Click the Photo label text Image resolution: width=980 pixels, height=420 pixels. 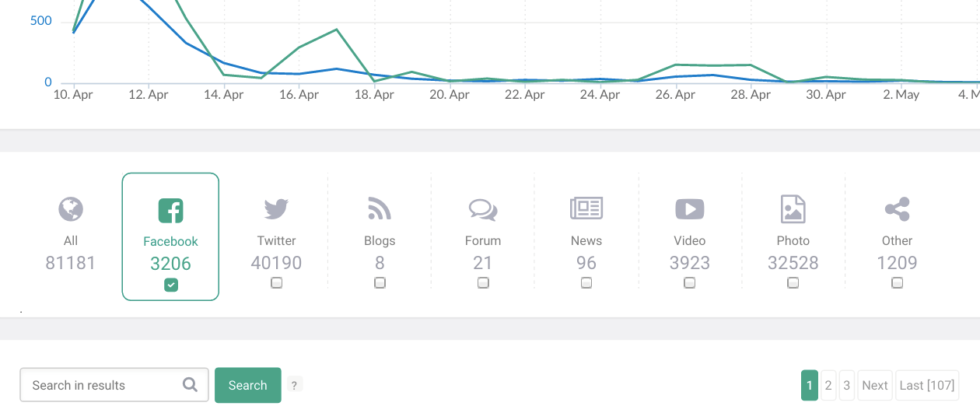[793, 240]
